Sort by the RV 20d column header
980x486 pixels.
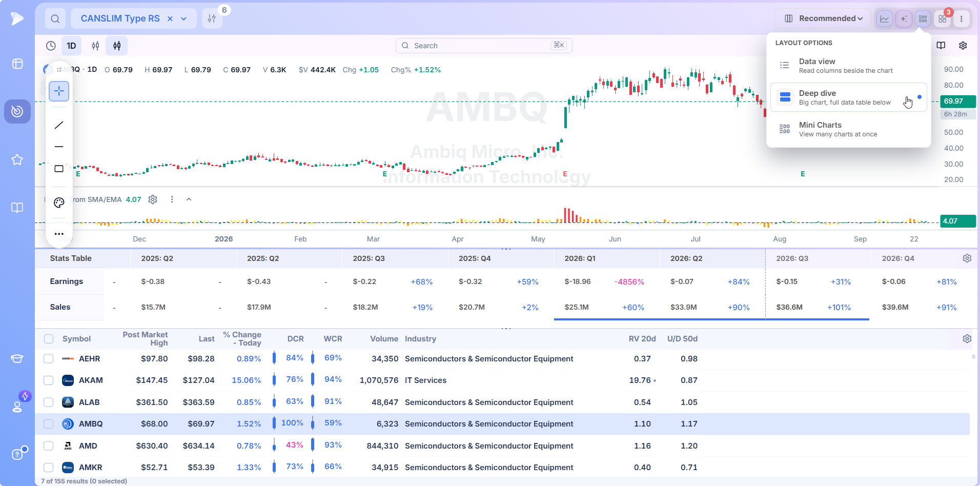click(x=642, y=339)
